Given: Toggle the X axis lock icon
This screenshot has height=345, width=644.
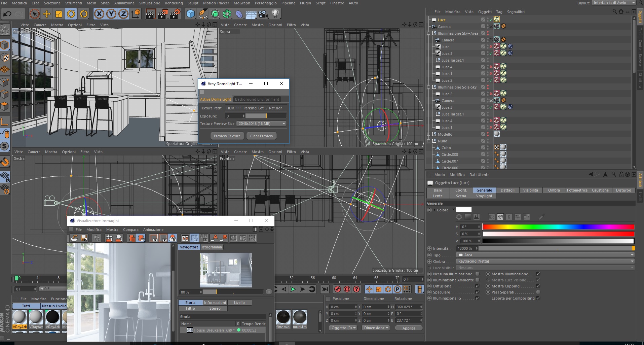Looking at the screenshot, I should (x=99, y=14).
